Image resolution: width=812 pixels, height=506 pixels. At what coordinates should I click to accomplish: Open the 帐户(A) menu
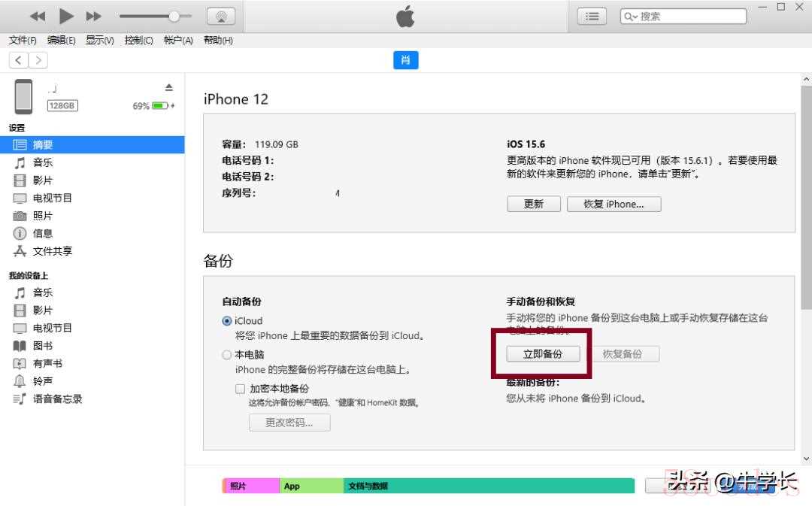pyautogui.click(x=178, y=40)
